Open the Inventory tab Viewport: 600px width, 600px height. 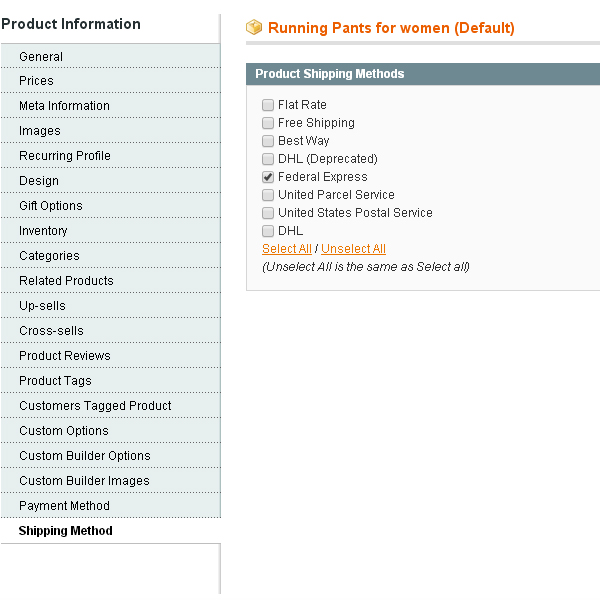pyautogui.click(x=43, y=231)
